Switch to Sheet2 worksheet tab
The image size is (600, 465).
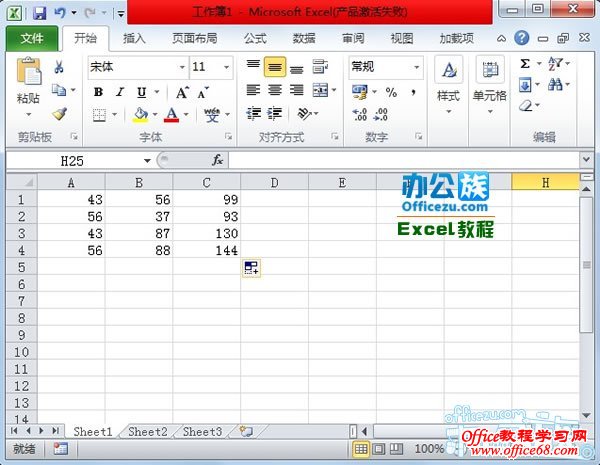[148, 432]
